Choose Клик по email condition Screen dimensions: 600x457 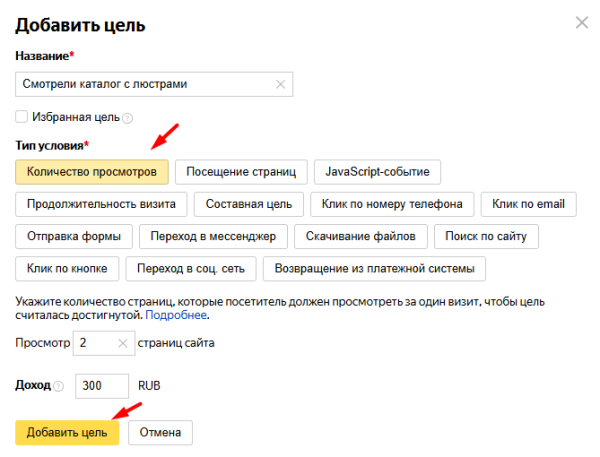tap(528, 204)
